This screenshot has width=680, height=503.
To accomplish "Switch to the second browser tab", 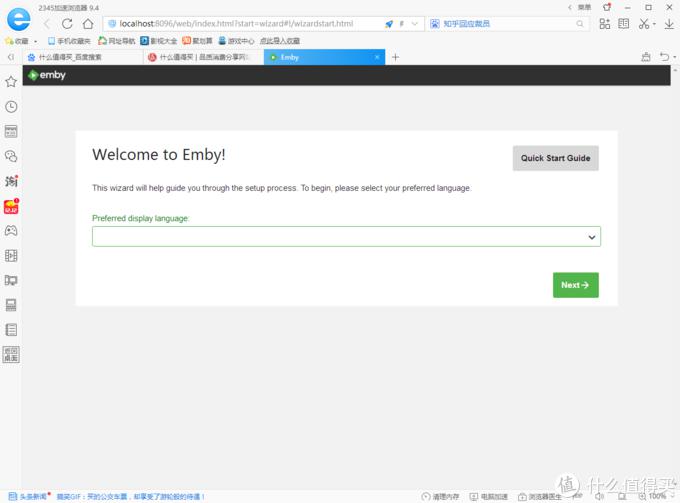I will click(203, 57).
